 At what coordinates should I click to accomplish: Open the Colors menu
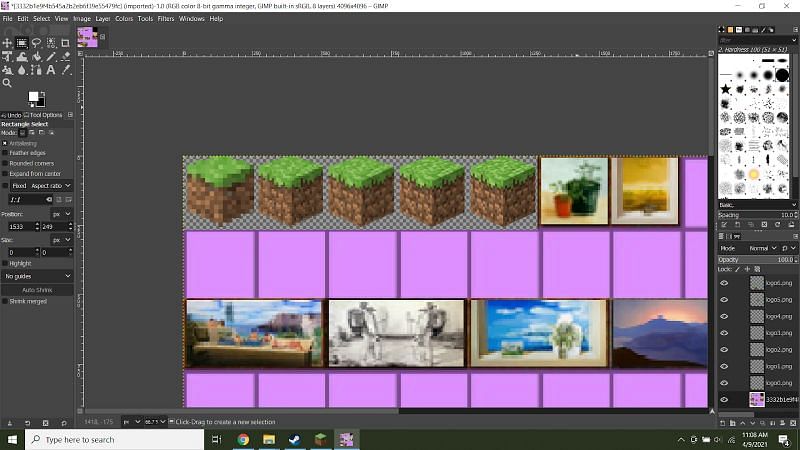click(124, 18)
